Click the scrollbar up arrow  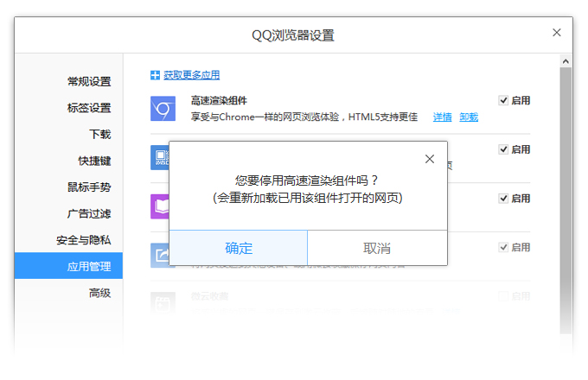pyautogui.click(x=566, y=61)
